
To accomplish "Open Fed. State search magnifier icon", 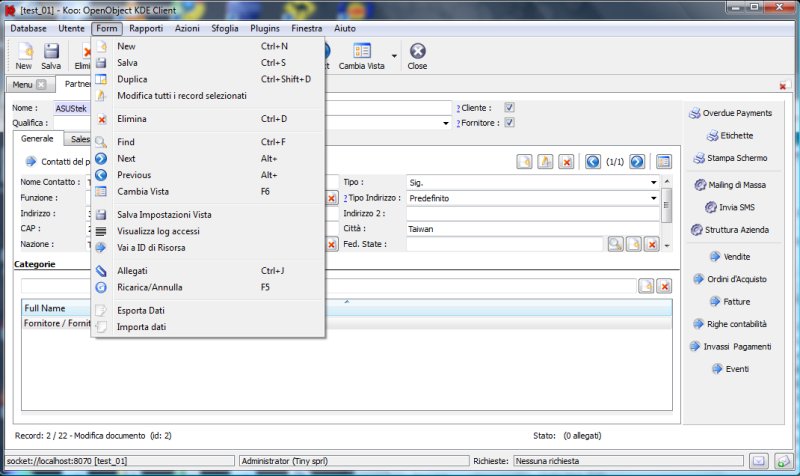I will [x=615, y=244].
